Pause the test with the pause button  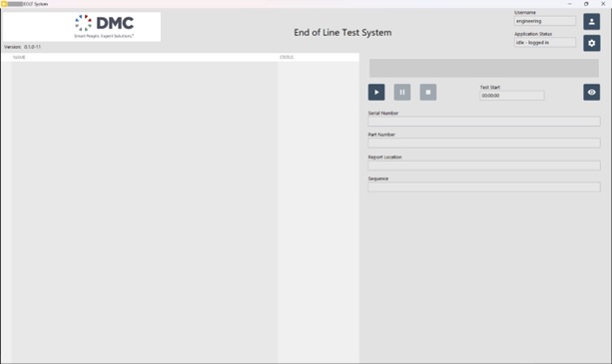click(402, 93)
